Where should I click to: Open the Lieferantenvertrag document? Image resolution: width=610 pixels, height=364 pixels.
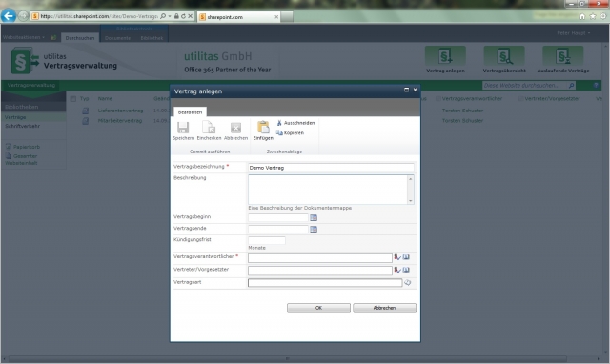(x=120, y=111)
